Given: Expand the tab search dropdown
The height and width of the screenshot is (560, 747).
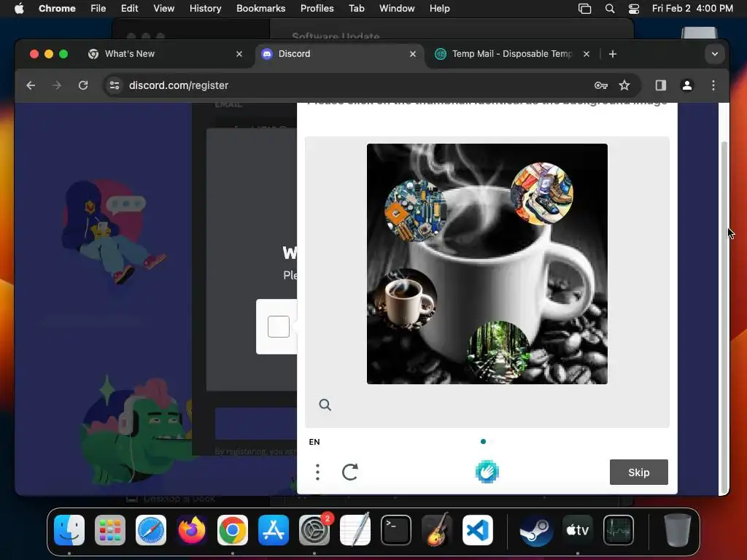Looking at the screenshot, I should [x=714, y=54].
